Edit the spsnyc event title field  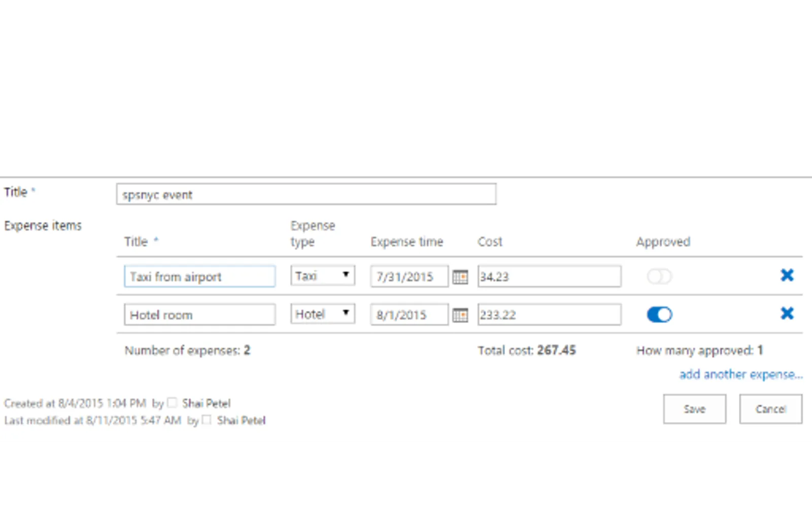click(306, 194)
